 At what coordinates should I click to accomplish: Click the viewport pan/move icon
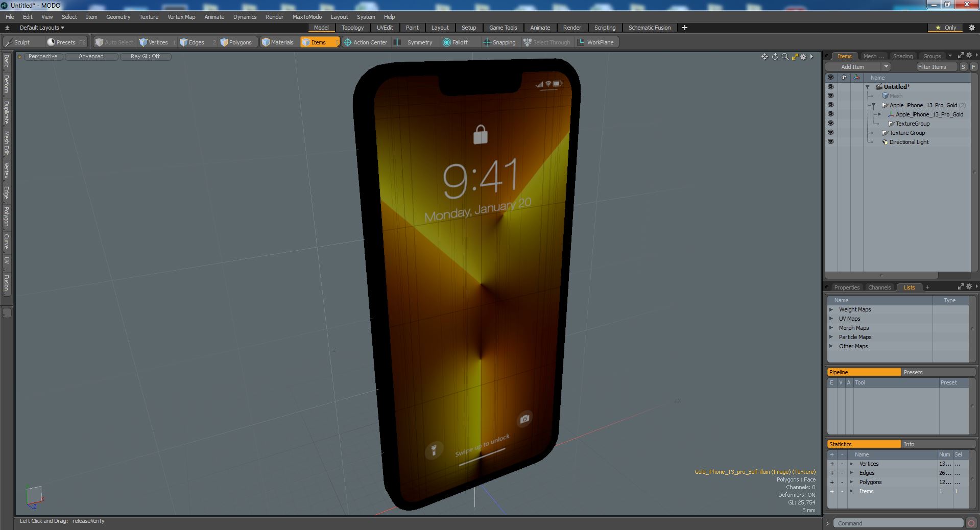tap(764, 57)
